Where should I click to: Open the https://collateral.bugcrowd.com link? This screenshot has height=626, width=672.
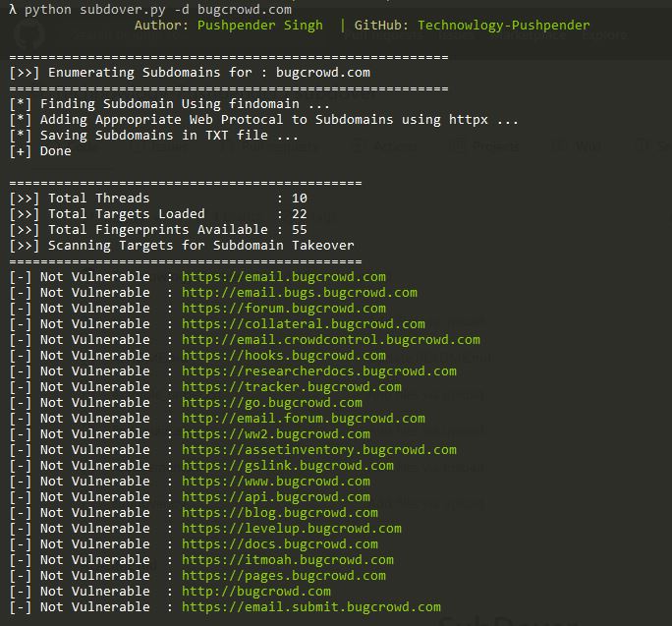coord(303,324)
